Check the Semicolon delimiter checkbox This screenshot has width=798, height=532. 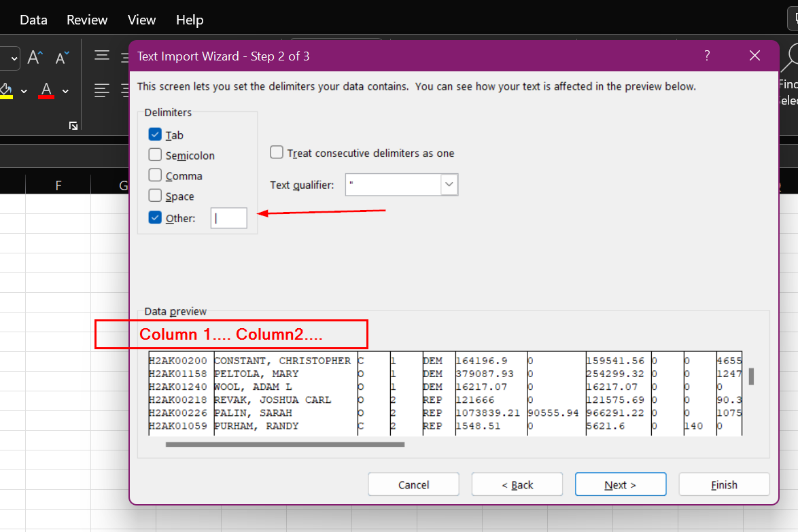(x=155, y=155)
